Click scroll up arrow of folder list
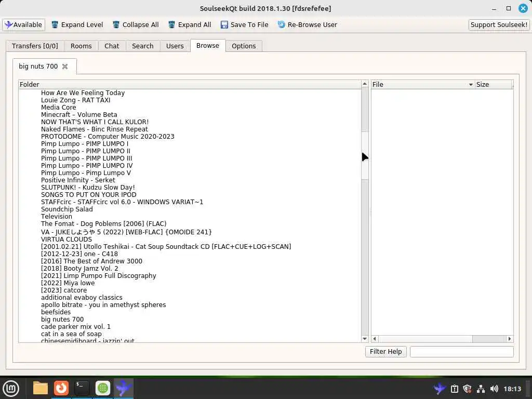Screen dimensions: 532x399 (x=365, y=84)
